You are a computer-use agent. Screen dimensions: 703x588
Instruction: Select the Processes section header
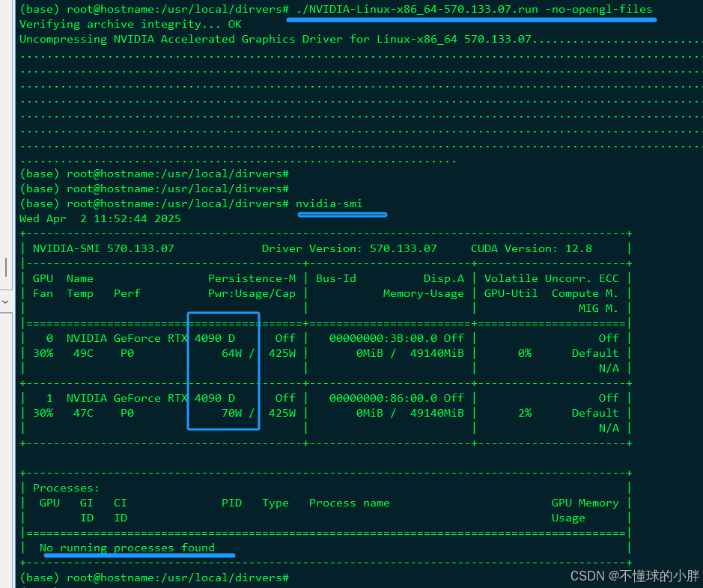65,487
